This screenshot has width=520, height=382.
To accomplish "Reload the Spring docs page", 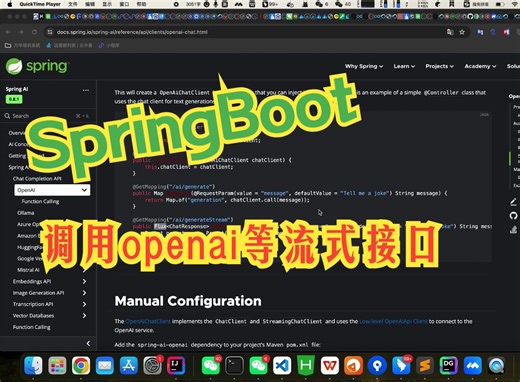I will pos(34,32).
